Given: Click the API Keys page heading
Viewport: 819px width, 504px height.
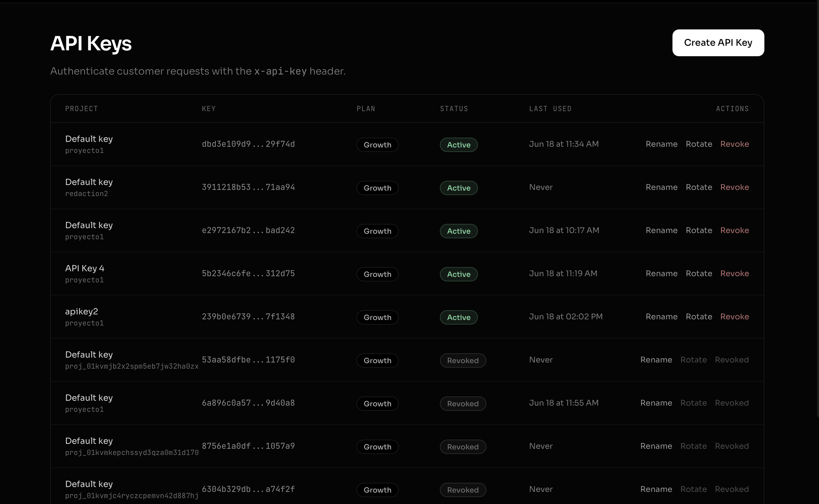Looking at the screenshot, I should coord(91,44).
